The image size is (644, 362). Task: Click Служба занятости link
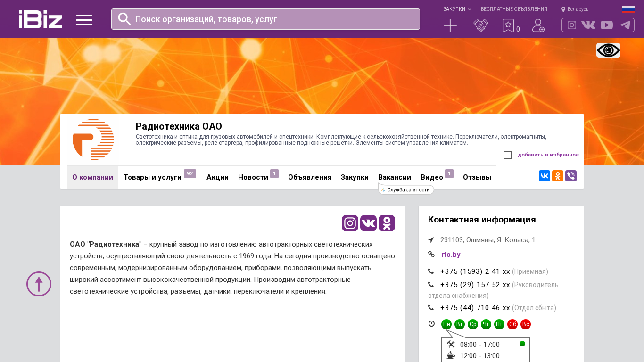(406, 189)
